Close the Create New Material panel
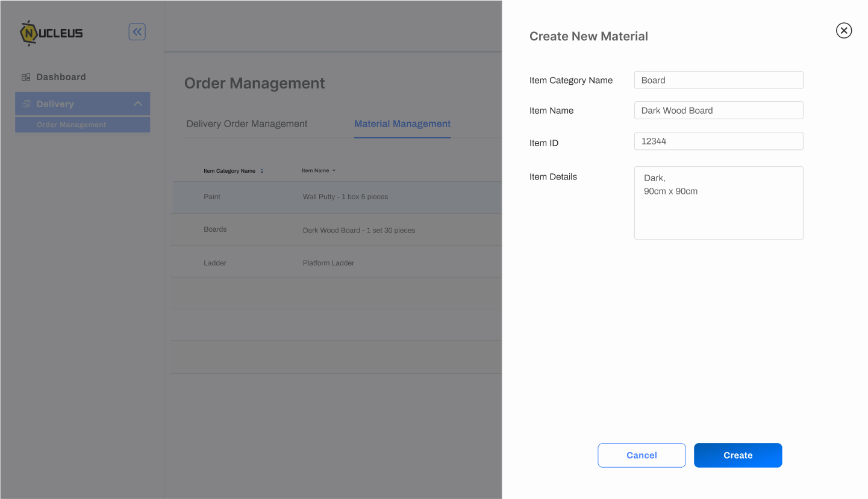 pos(844,30)
